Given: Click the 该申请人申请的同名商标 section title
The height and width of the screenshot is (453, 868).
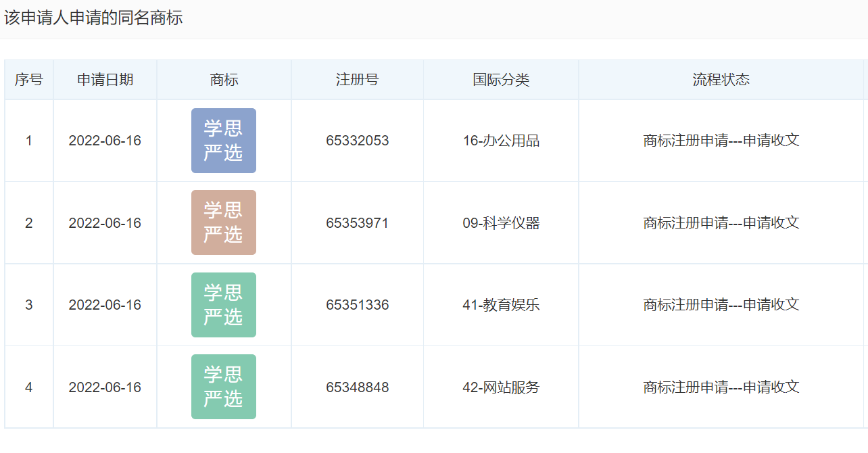Looking at the screenshot, I should [93, 18].
